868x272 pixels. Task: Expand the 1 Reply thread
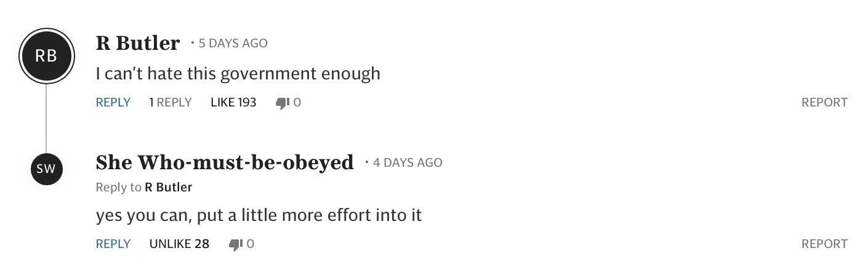171,103
